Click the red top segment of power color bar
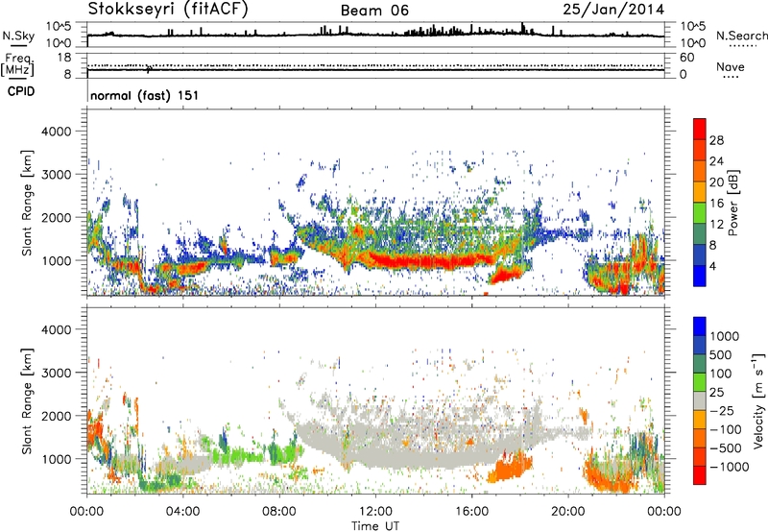768x532 pixels. click(700, 129)
